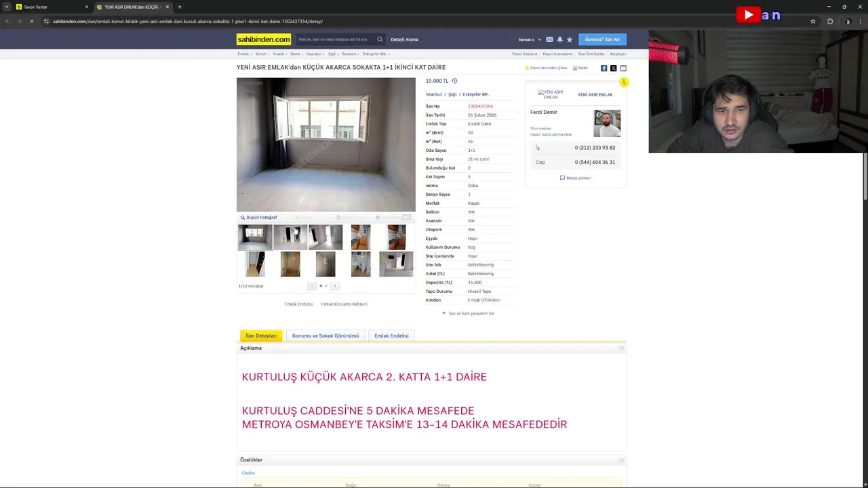Click Karşılaştır menu link
Viewport: 868px width, 488px height.
[618, 54]
